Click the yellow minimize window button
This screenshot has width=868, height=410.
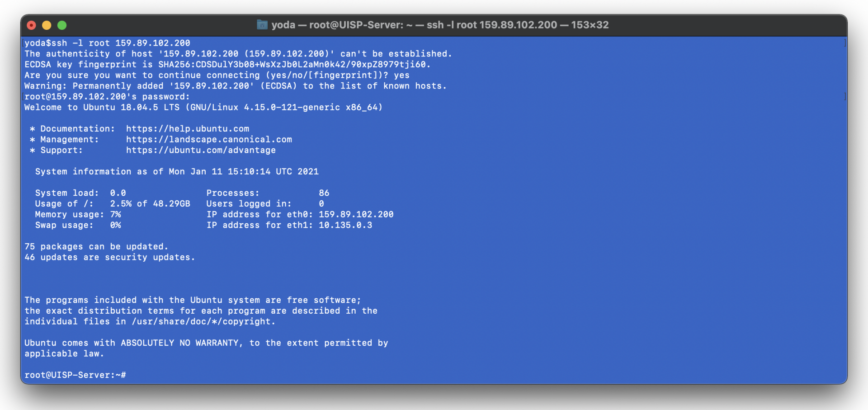tap(47, 25)
